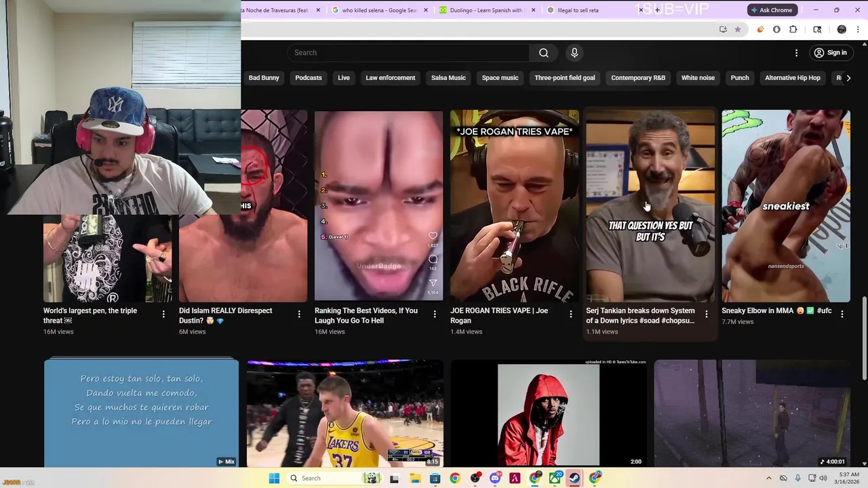Open 'Serj Tankian breaks down System' title
This screenshot has height=488, width=868.
640,316
